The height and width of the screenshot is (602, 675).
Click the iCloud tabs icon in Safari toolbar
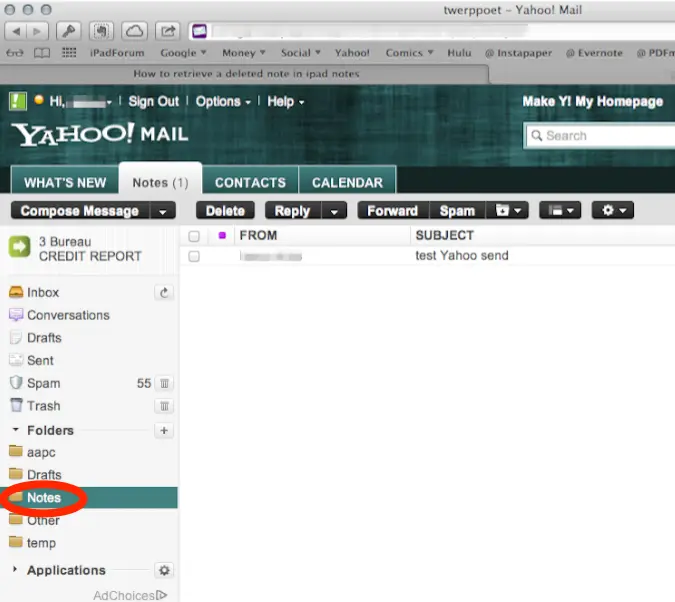[x=133, y=32]
